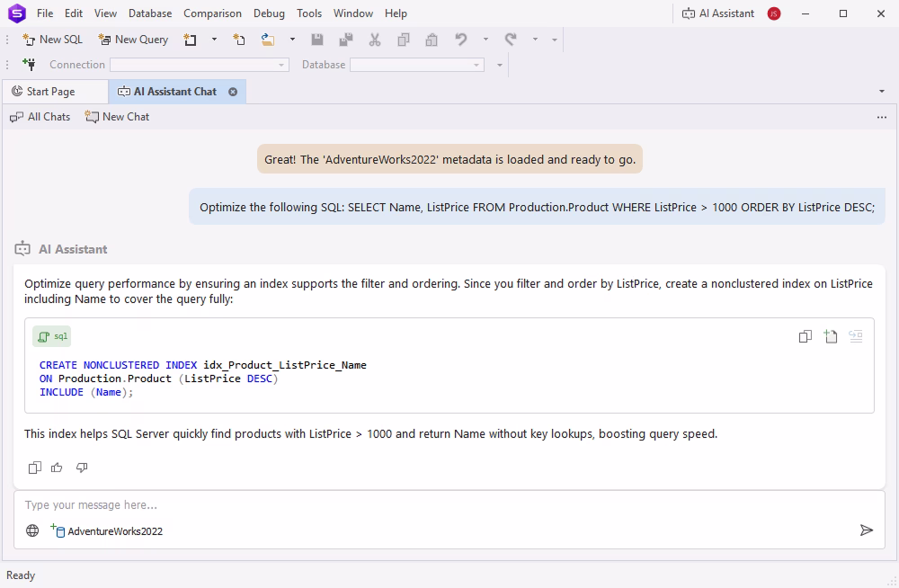Click the metadata loaded message bubble
The image size is (899, 588).
point(450,159)
